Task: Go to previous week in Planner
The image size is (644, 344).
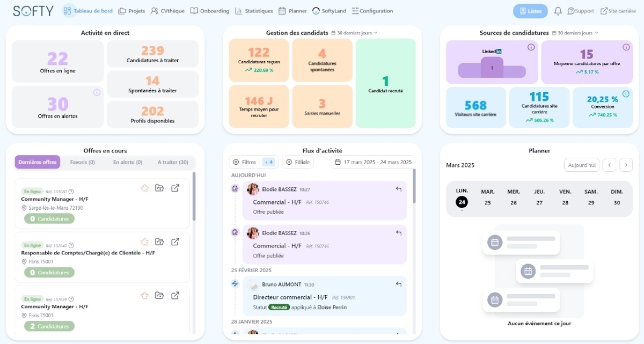Action: [609, 165]
